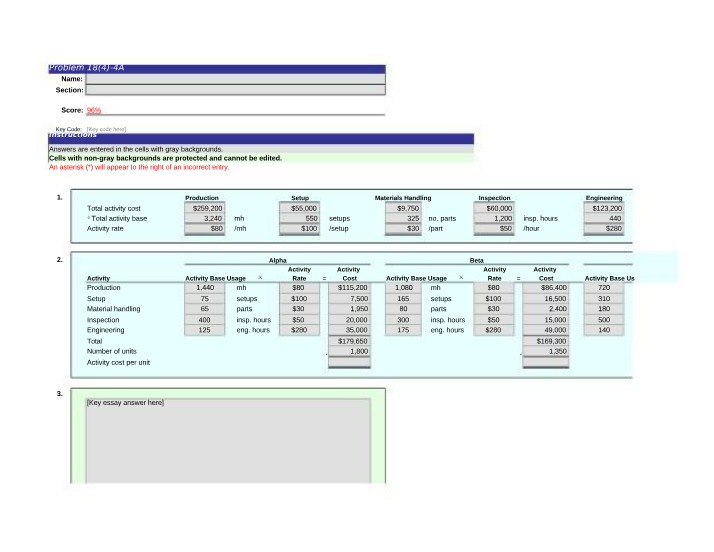Select Inspection activity rate $50 in section 1
This screenshot has height=552, width=714.
pos(494,229)
